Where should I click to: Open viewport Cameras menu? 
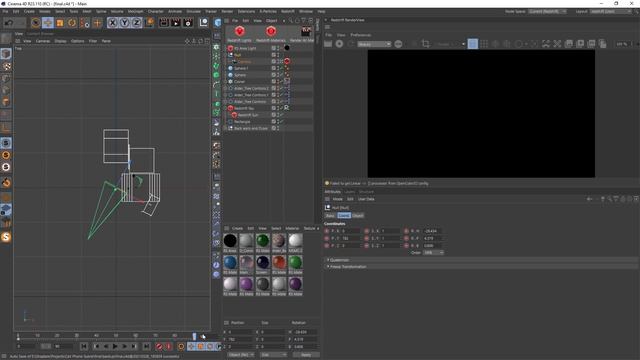(43, 41)
